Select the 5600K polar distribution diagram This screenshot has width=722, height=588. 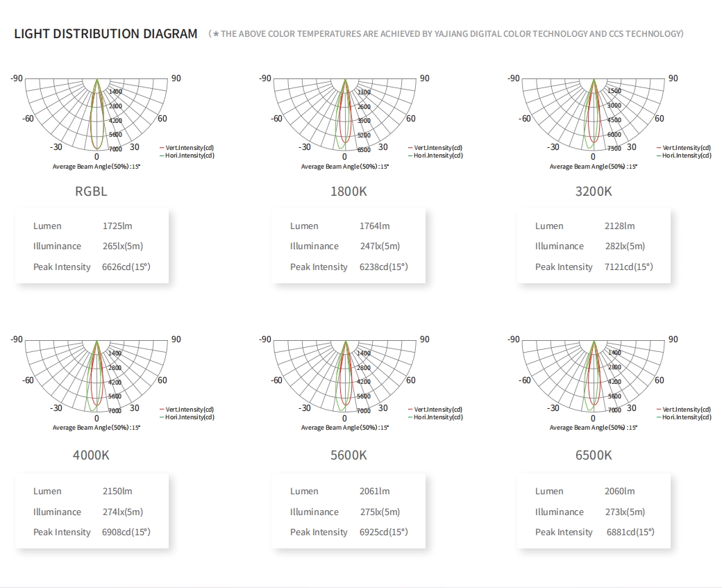tap(345, 376)
